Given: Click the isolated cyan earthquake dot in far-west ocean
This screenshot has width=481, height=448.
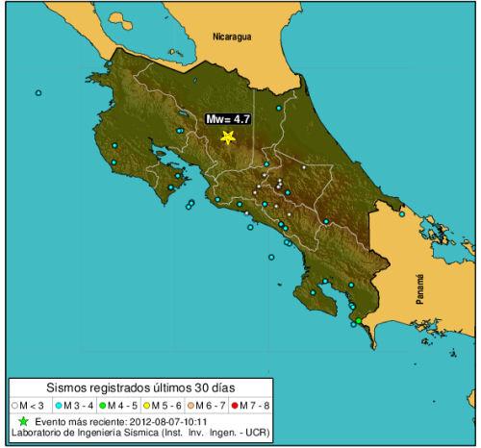Looking at the screenshot, I should 38,93.
